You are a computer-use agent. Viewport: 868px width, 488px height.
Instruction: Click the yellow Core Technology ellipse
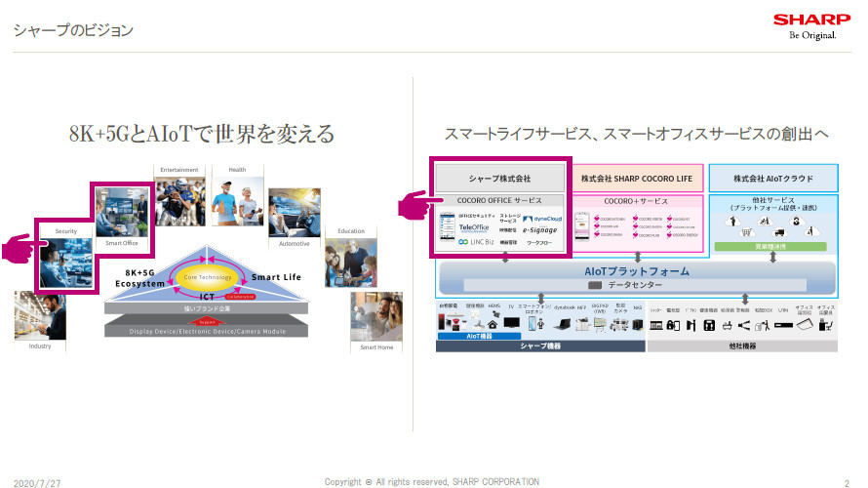208,277
